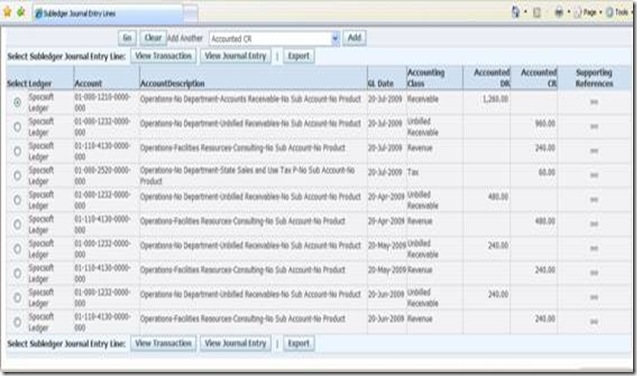Select radio for the Tax row

17,175
